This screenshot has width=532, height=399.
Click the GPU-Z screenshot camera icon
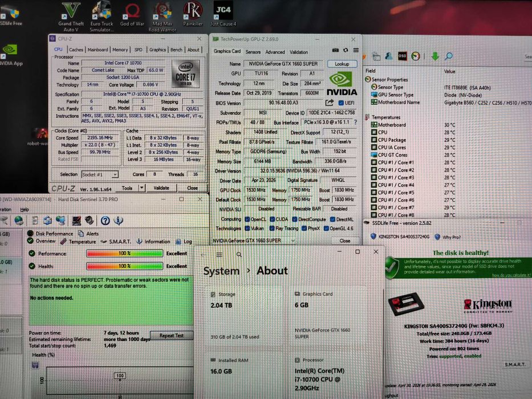335,50
